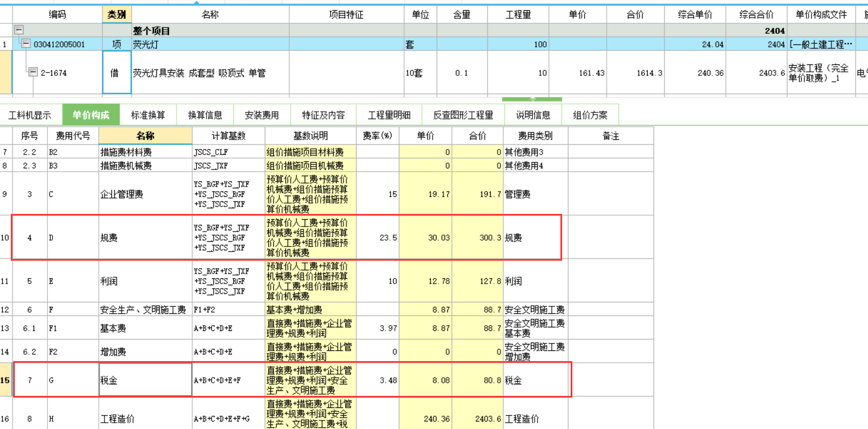Click the 3.48 rate cell for 税金

click(378, 379)
